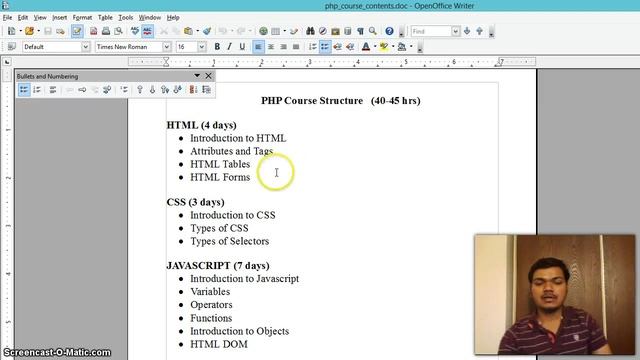The image size is (640, 360).
Task: Open Font Color dropdown arrow
Action: 375,47
